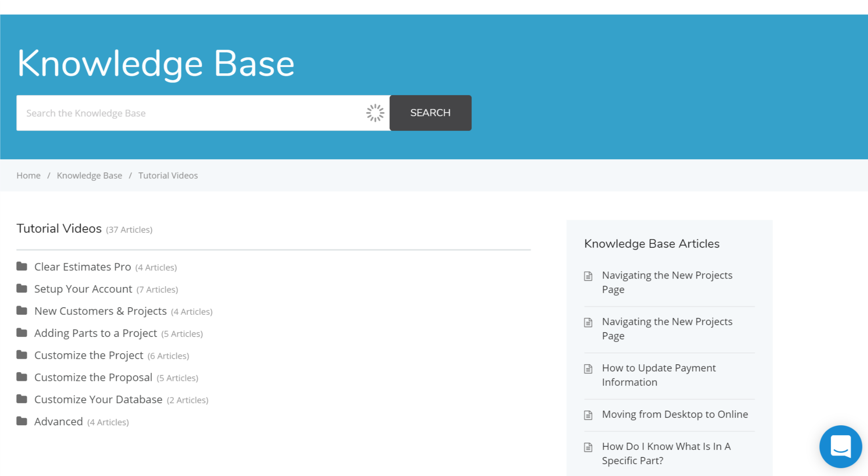Click the loading spinner icon

tap(375, 112)
